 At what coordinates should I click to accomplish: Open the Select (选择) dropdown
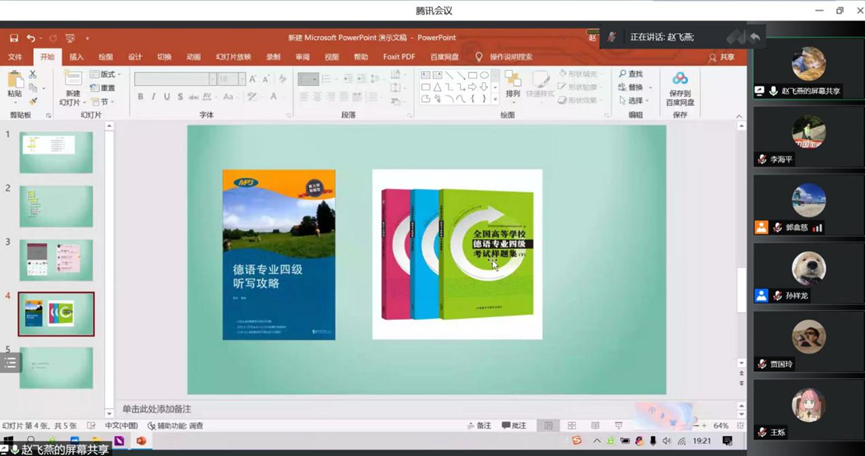[x=633, y=101]
